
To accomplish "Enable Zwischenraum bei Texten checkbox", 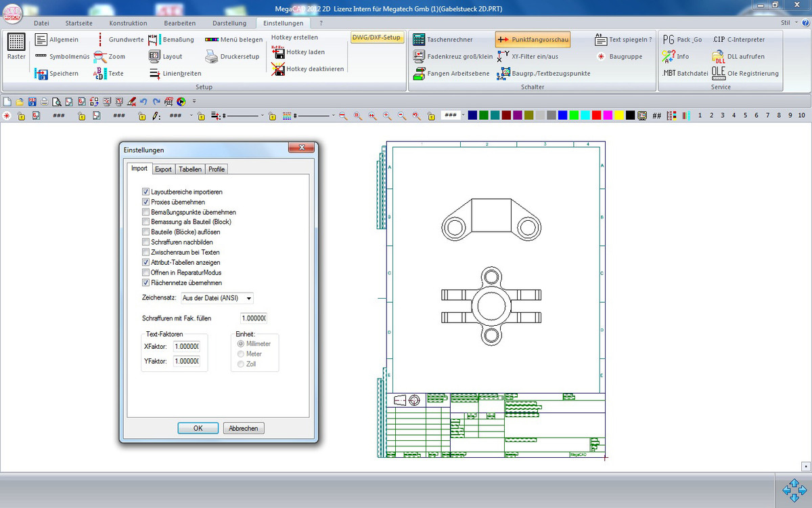I will click(x=145, y=252).
